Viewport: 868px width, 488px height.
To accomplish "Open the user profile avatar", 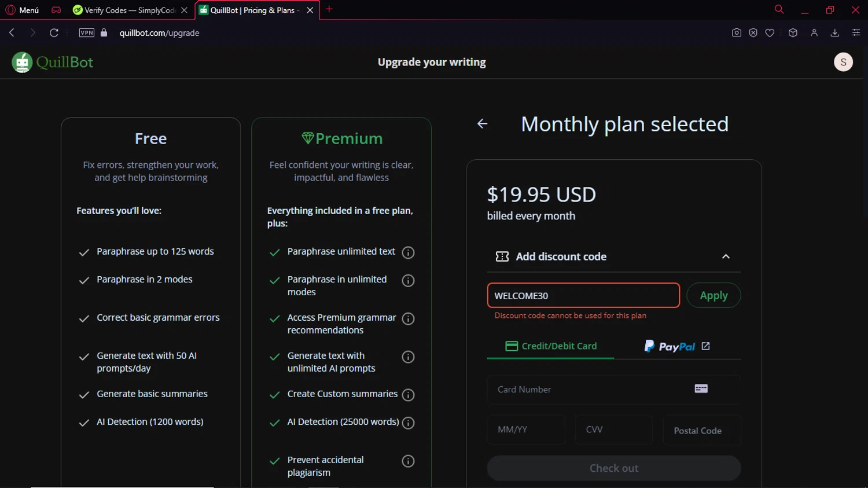I will point(843,62).
